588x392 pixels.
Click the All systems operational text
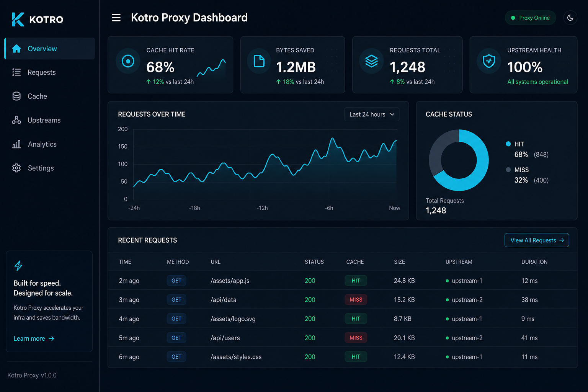(537, 82)
